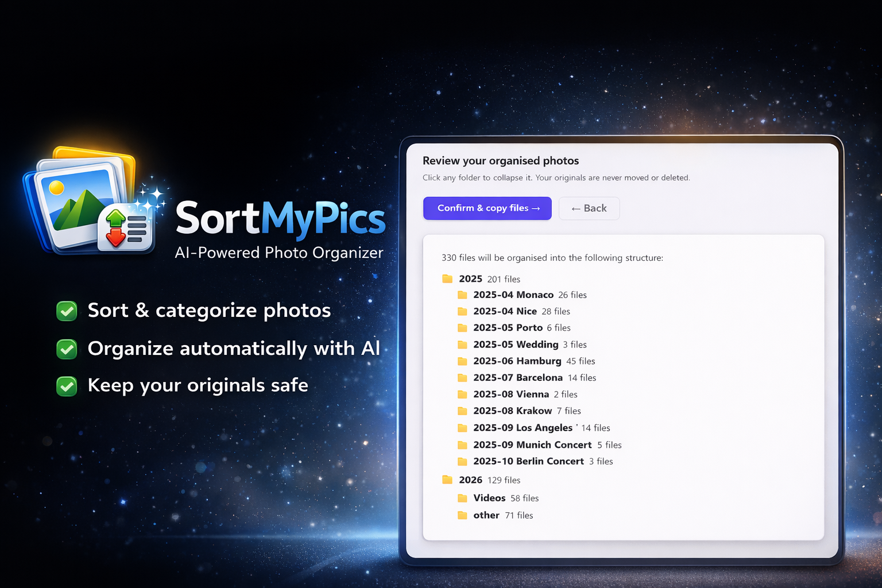Click the folder icon beside other
The height and width of the screenshot is (588, 882).
(x=463, y=515)
